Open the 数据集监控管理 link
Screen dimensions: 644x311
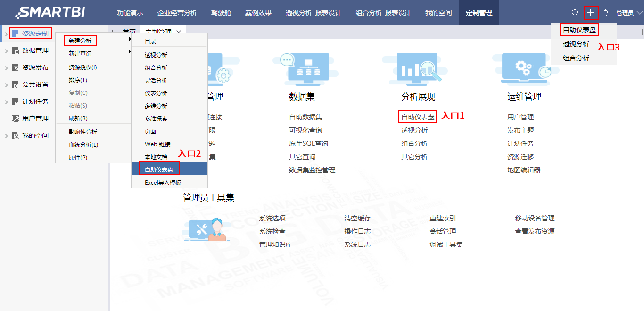pos(313,169)
